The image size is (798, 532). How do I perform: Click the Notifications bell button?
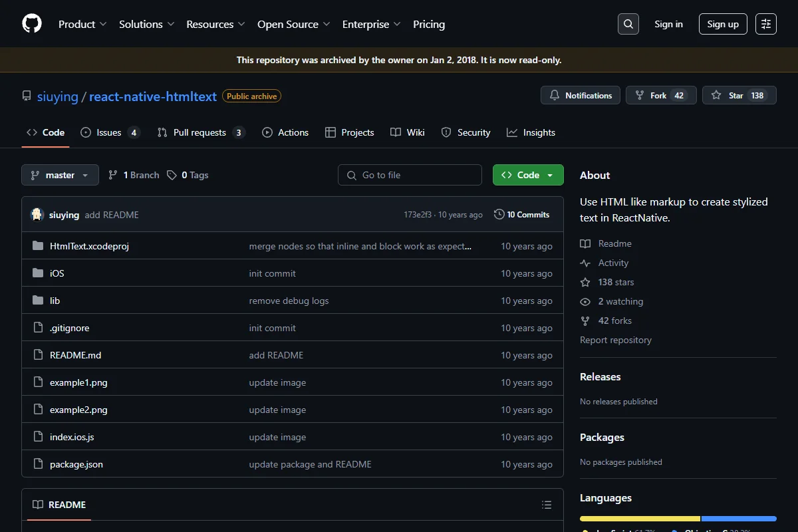click(x=581, y=95)
